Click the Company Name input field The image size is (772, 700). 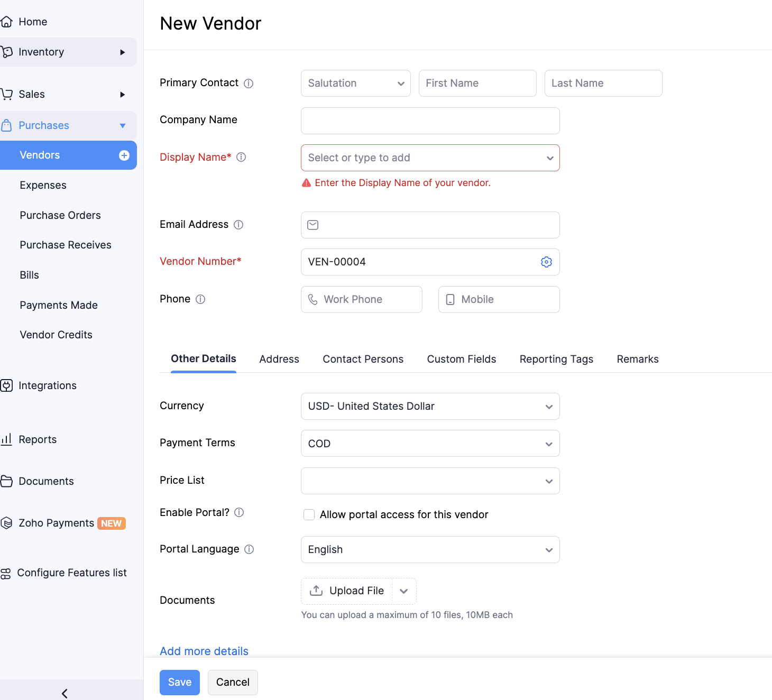(x=430, y=121)
